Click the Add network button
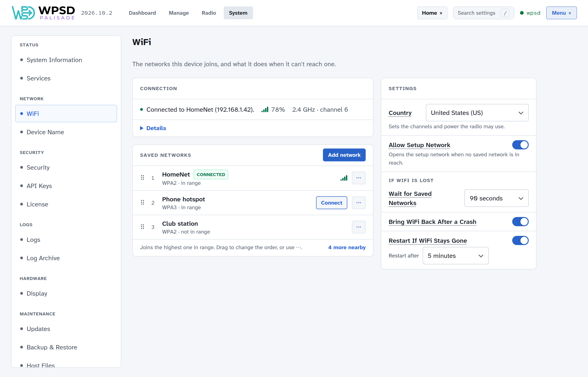The image size is (588, 377). pyautogui.click(x=344, y=155)
